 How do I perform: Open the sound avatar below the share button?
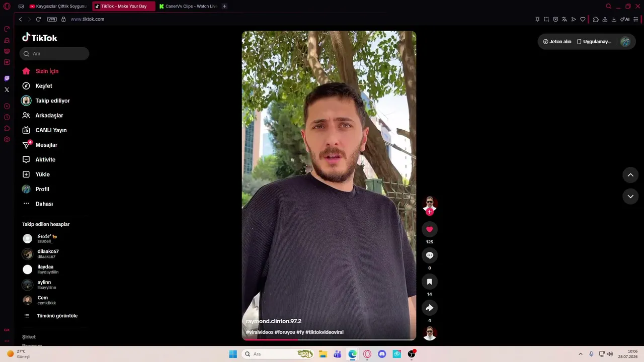(x=429, y=333)
